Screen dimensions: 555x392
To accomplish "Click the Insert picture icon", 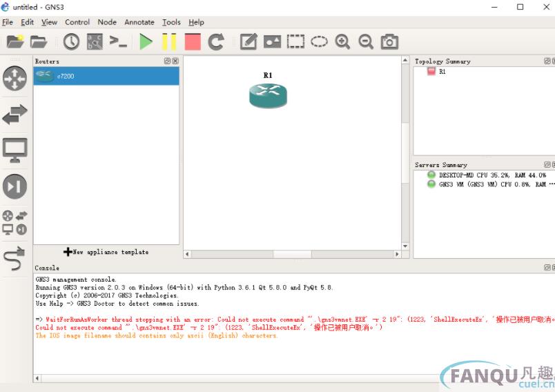I will point(272,41).
